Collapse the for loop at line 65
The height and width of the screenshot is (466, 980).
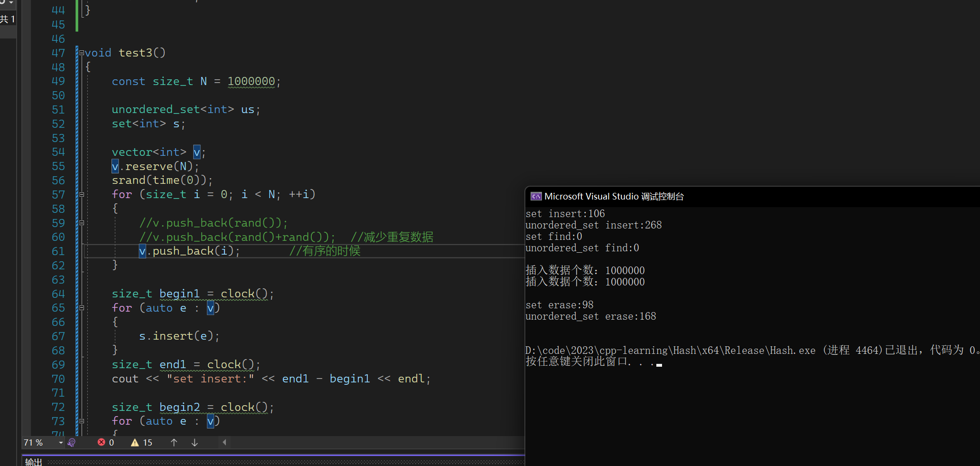(x=82, y=308)
